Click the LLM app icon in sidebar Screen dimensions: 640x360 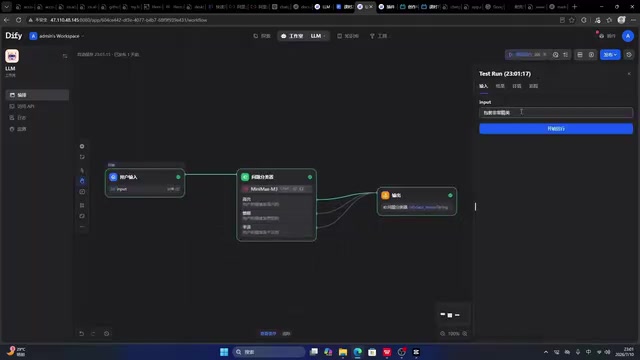[12, 56]
